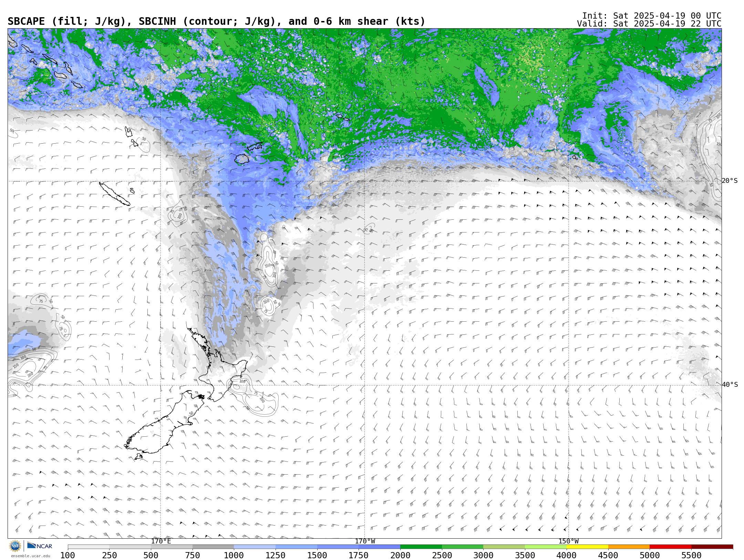
Task: Click the colorbar label 1500
Action: tap(317, 556)
